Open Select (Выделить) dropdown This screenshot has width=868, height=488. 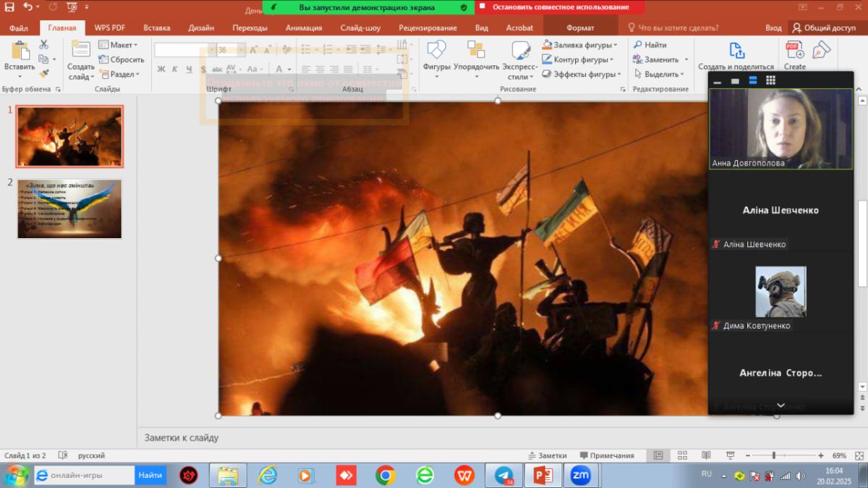659,74
